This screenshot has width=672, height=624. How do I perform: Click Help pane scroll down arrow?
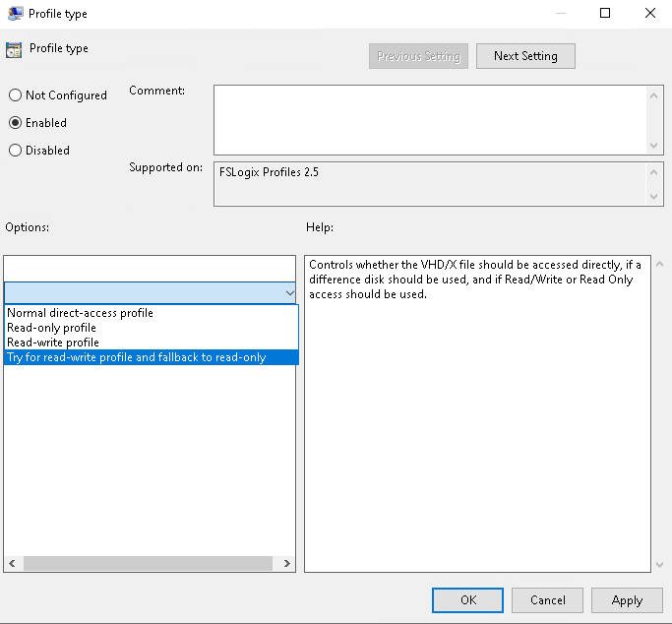[x=659, y=565]
